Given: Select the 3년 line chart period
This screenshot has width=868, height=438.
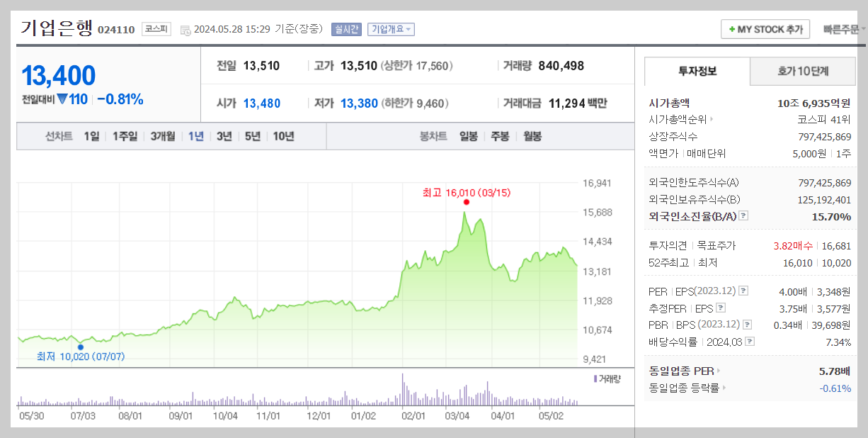Looking at the screenshot, I should (224, 136).
